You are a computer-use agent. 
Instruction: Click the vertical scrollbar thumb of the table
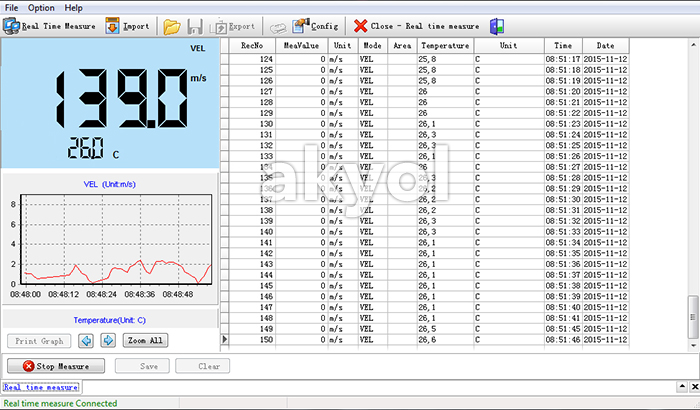[693, 316]
